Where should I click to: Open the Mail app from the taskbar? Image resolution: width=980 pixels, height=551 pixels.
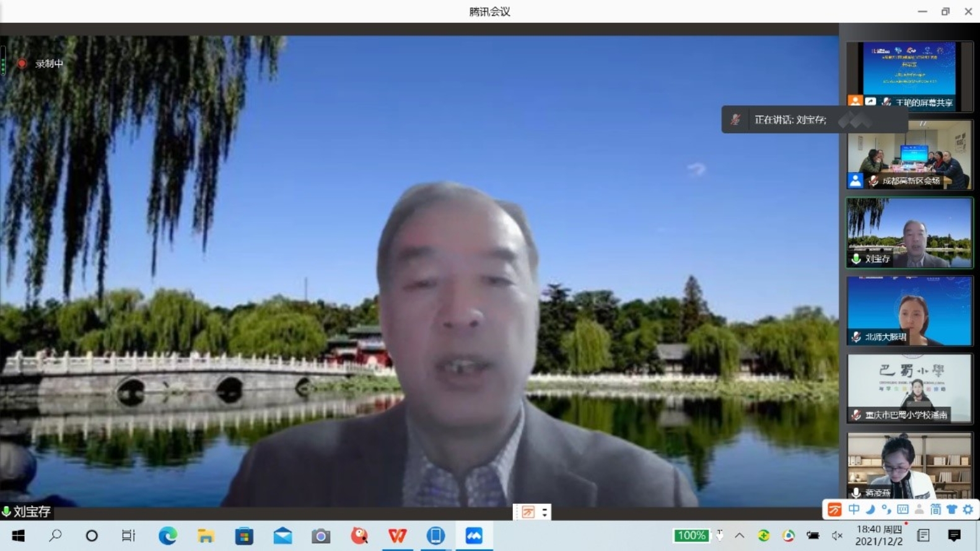pos(282,536)
